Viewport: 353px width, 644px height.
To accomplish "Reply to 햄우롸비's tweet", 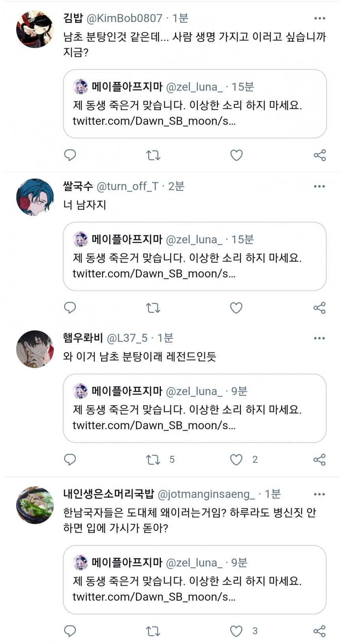I will coord(70,459).
